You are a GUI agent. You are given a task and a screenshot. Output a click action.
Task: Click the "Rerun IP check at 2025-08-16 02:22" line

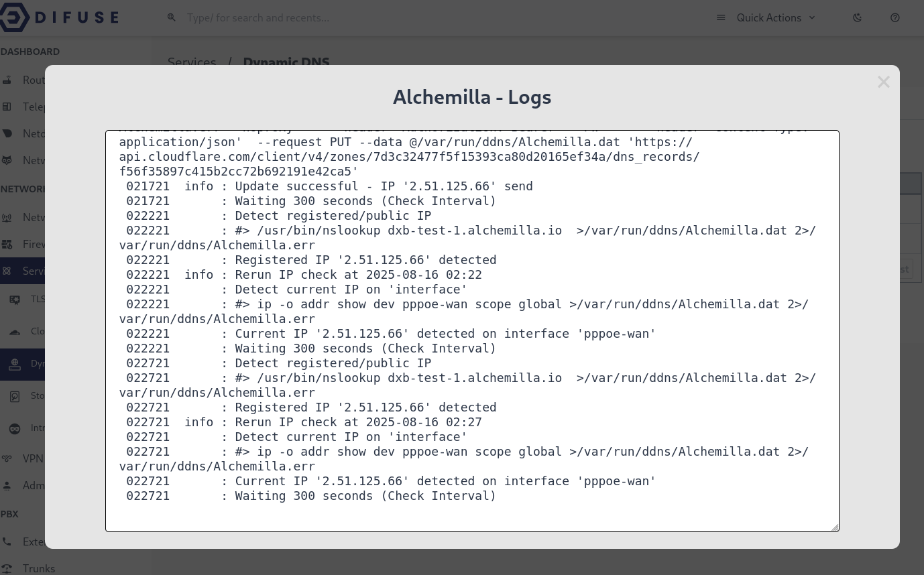(304, 275)
